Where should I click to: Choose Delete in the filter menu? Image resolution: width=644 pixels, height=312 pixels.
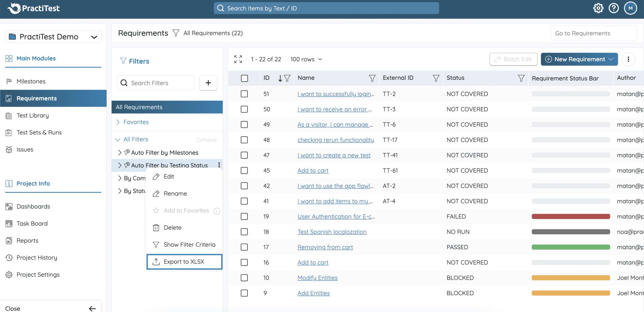184,228
